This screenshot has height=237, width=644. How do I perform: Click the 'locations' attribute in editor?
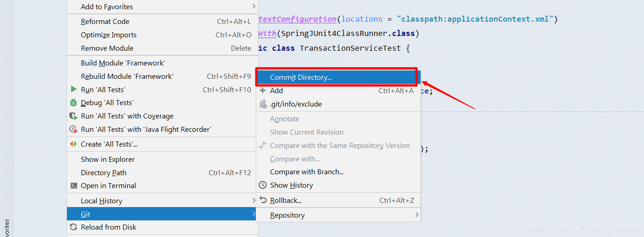[x=362, y=19]
